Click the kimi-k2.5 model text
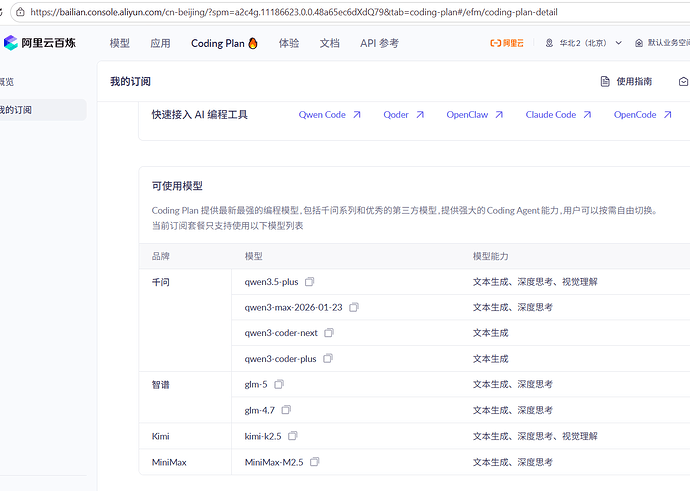Screen dimensions: 690x491 [263, 436]
